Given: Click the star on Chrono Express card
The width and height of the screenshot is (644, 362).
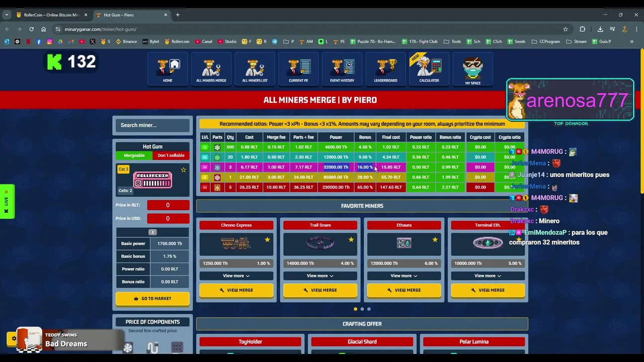Looking at the screenshot, I should pyautogui.click(x=267, y=240).
